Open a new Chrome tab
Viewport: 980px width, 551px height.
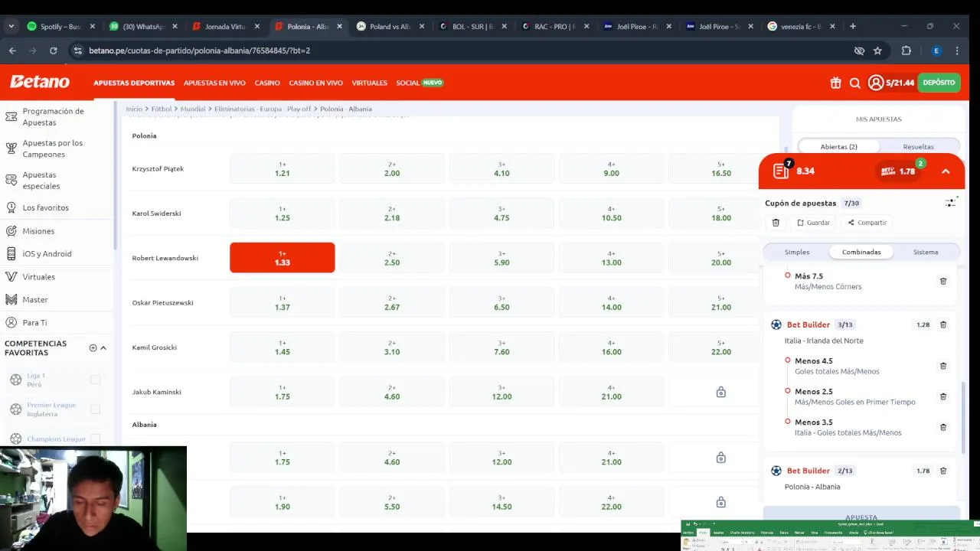click(853, 26)
